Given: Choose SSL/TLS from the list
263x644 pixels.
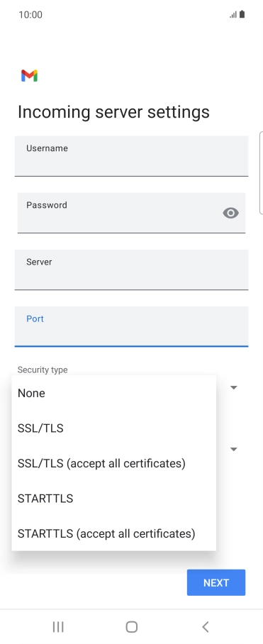Looking at the screenshot, I should 114,428.
